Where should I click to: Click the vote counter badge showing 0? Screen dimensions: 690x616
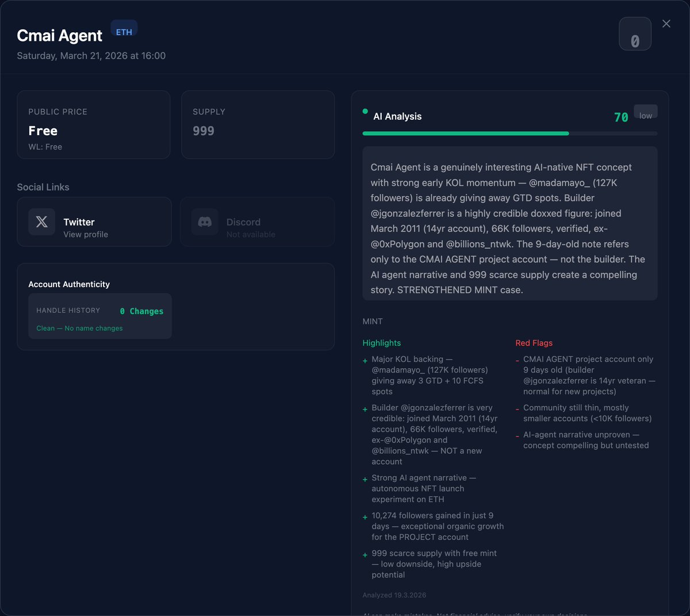635,34
